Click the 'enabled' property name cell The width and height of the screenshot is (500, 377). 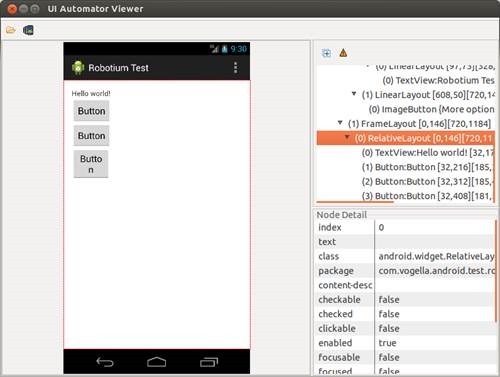coord(344,343)
